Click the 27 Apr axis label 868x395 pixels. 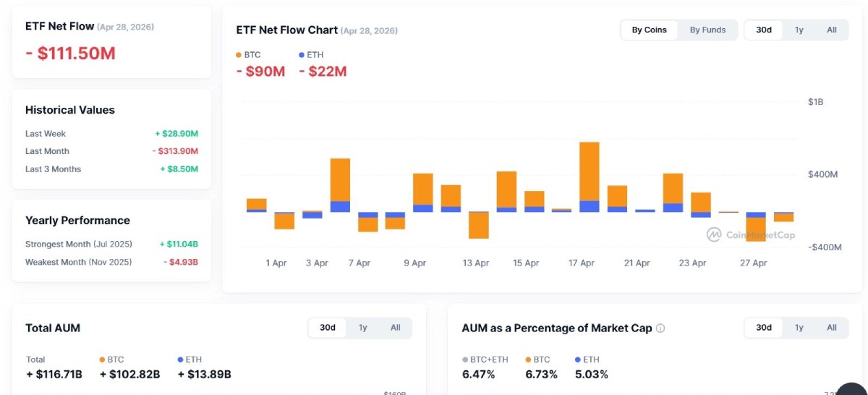tap(754, 263)
